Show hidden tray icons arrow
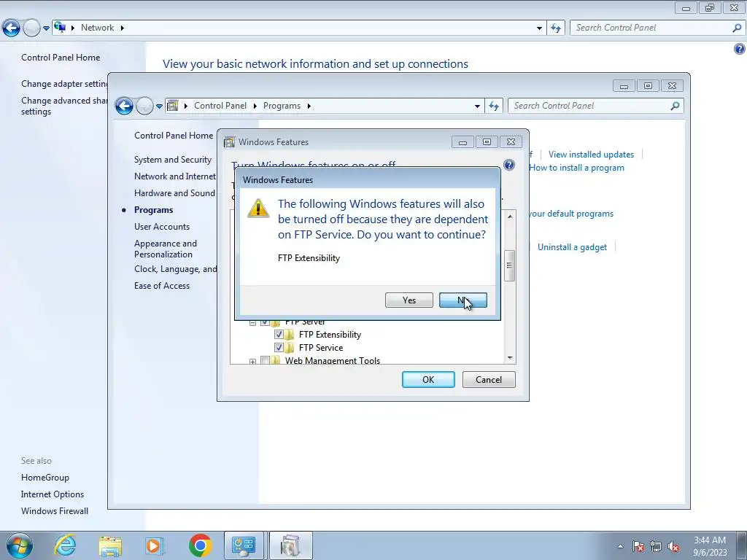The image size is (747, 560). [620, 546]
